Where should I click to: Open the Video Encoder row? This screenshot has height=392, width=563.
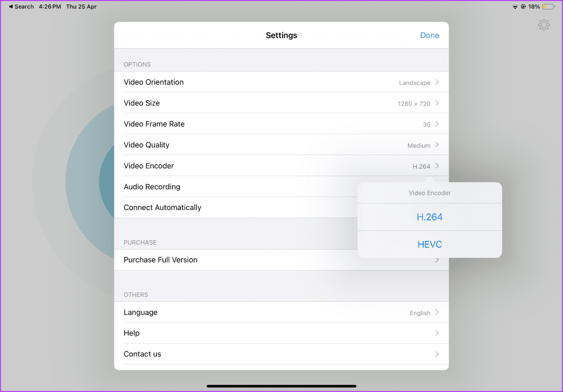click(281, 166)
